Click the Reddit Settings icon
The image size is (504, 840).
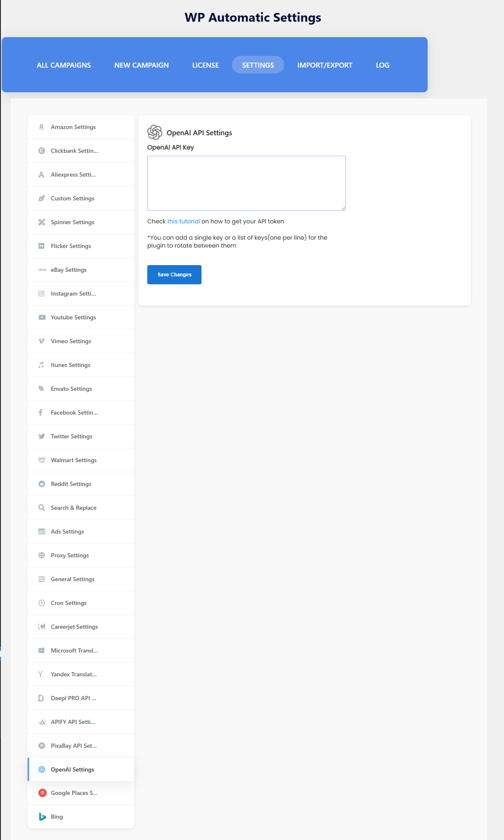[42, 484]
